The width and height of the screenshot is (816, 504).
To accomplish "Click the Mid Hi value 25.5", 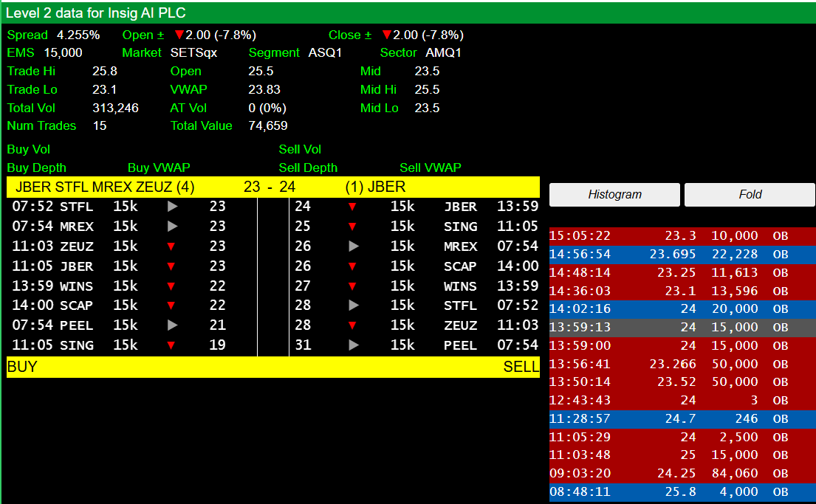I will [428, 89].
